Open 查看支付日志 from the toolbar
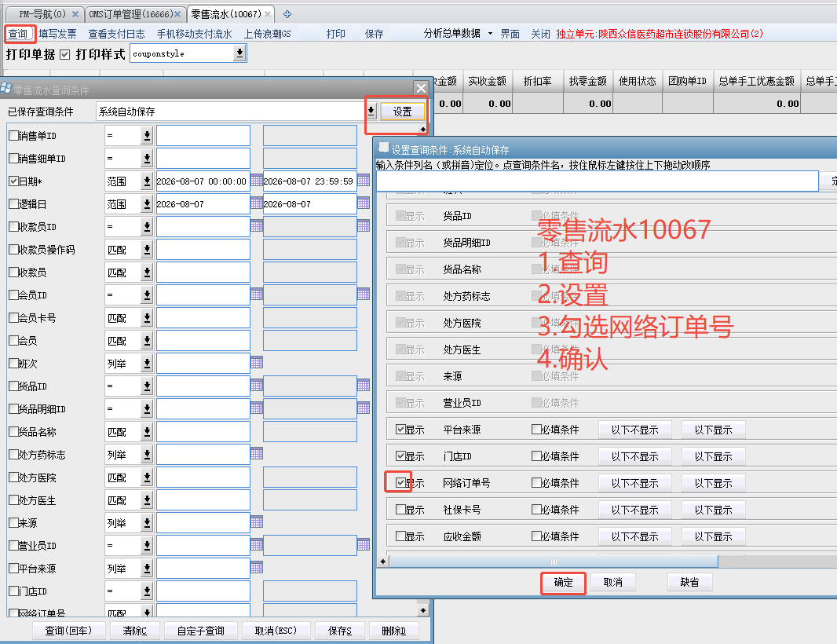The width and height of the screenshot is (837, 644). tap(116, 34)
